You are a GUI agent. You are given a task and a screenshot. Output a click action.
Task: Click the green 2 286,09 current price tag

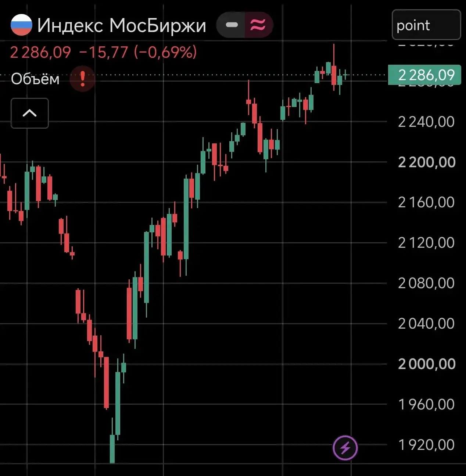coord(424,75)
